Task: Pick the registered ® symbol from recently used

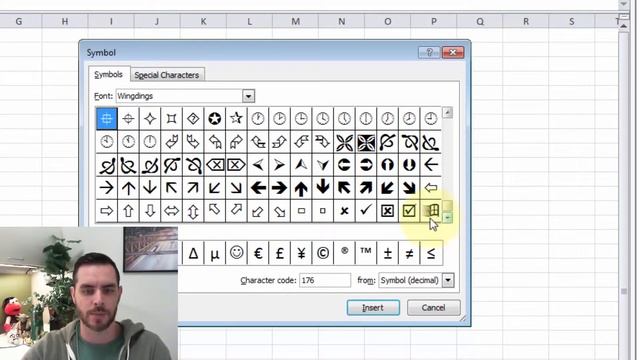Action: coord(344,253)
